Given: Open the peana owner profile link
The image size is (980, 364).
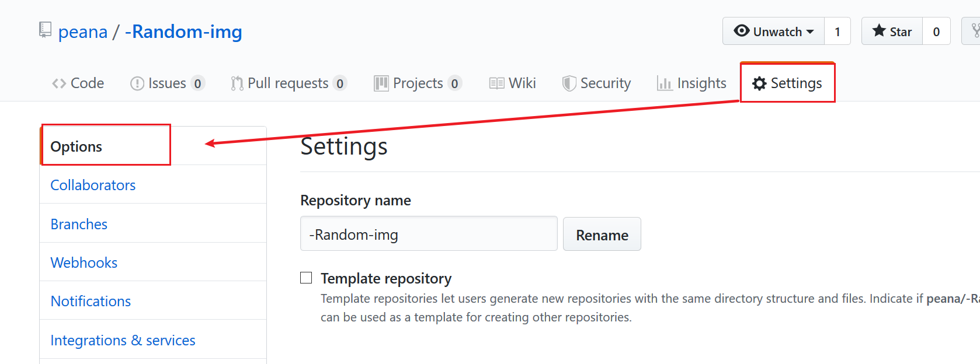Looking at the screenshot, I should point(83,32).
